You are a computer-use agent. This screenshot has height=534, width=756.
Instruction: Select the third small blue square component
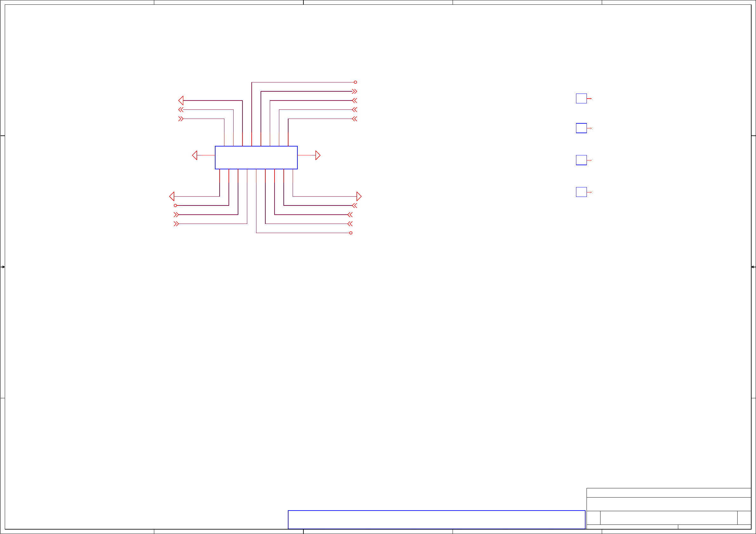(x=581, y=160)
